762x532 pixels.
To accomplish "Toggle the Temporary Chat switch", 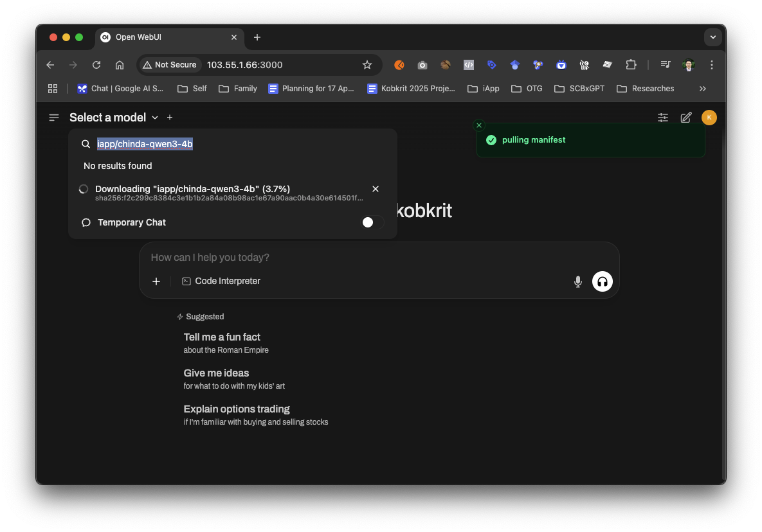I will click(372, 222).
